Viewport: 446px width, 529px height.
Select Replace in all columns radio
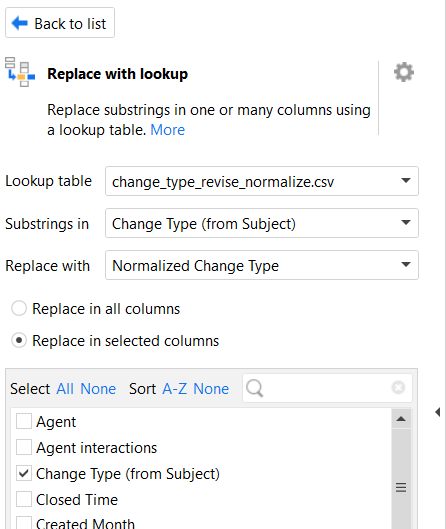tap(19, 309)
